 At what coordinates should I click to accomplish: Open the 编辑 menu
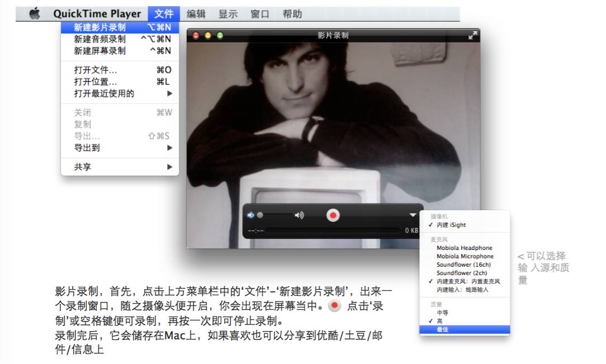[196, 14]
